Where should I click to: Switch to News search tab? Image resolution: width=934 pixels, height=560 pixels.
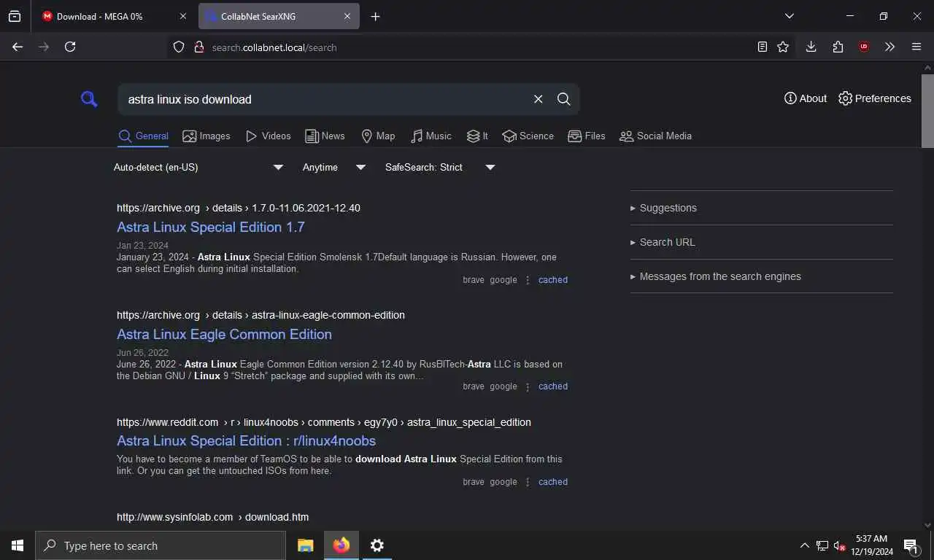(325, 136)
